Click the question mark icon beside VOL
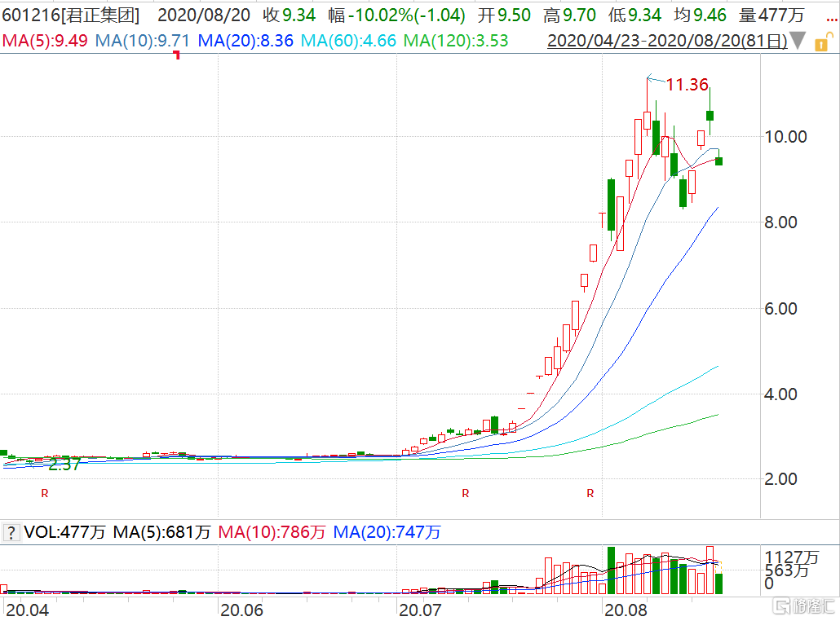Viewport: 840px width, 621px height. 11,533
